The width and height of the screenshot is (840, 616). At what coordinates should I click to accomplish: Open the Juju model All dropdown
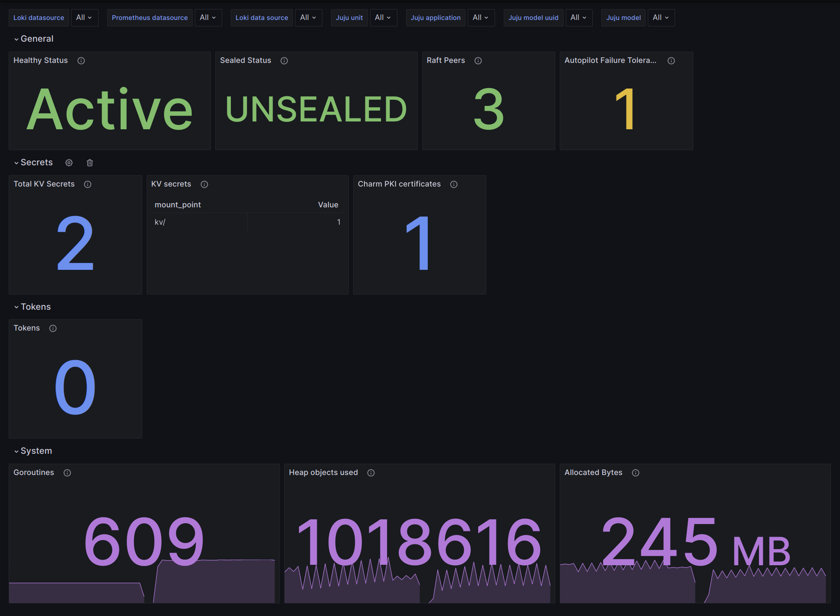661,18
